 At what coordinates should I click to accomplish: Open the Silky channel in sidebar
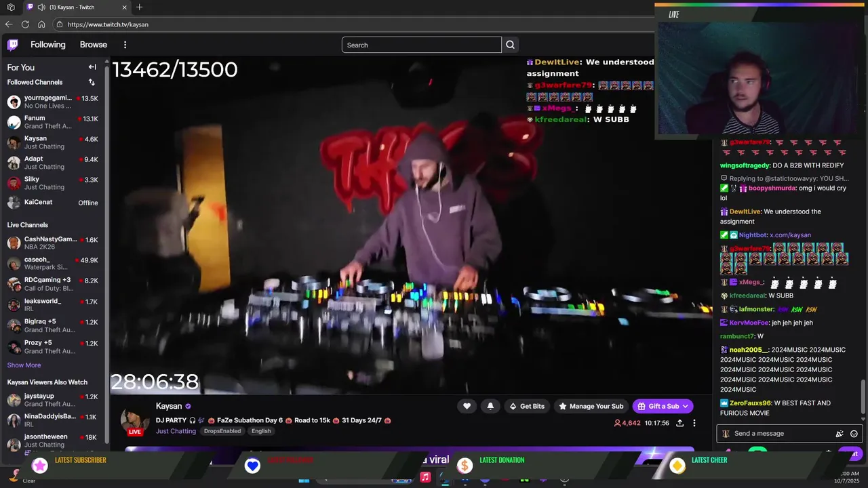point(53,183)
